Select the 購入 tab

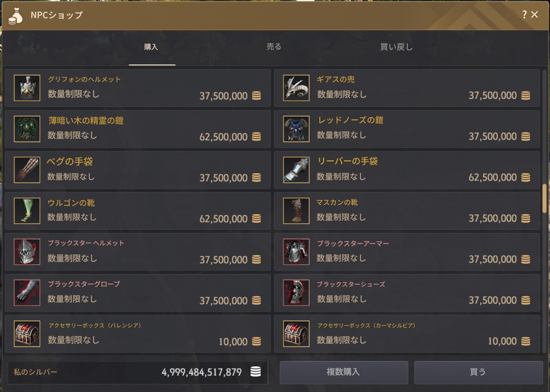coord(151,47)
